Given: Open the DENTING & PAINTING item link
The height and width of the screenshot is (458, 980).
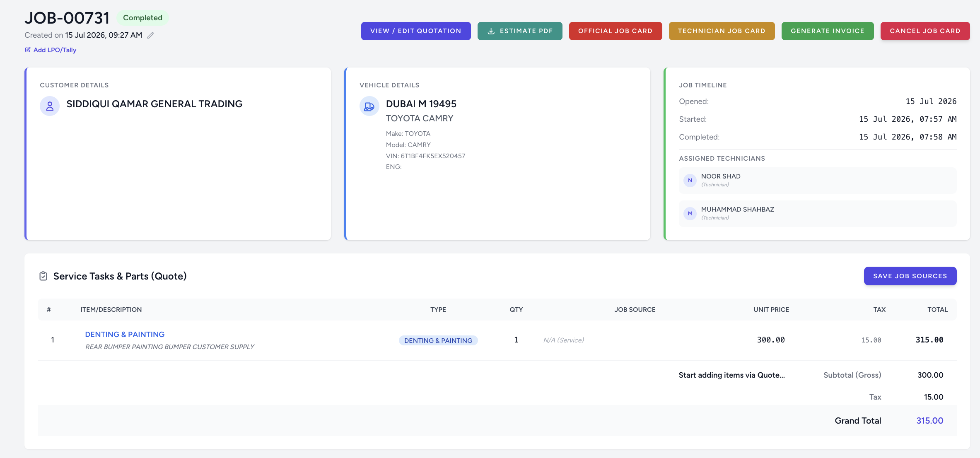Looking at the screenshot, I should click(x=125, y=335).
